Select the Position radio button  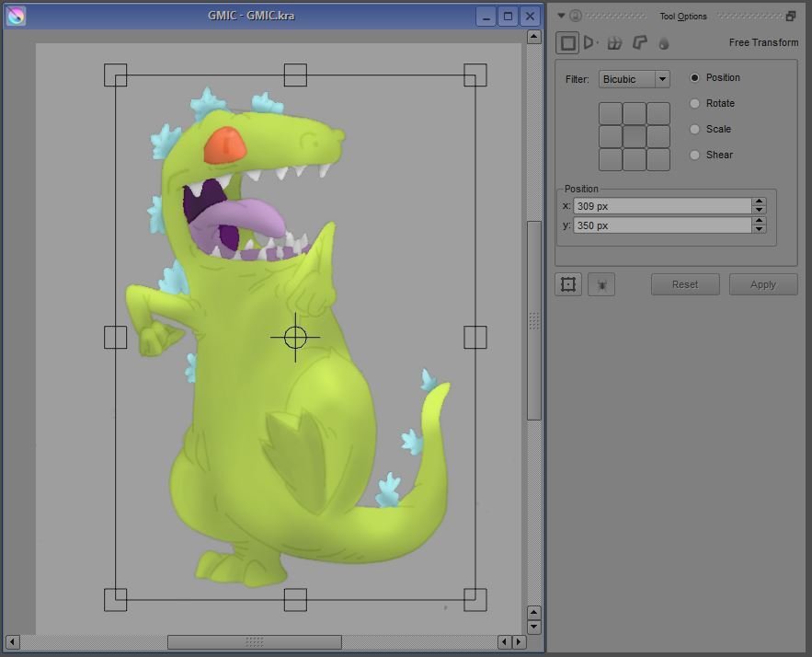pos(695,77)
